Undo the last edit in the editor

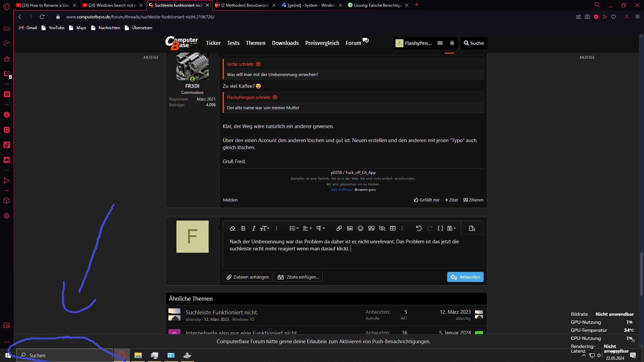coord(419,228)
